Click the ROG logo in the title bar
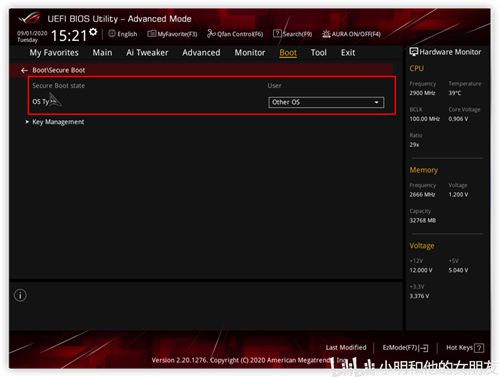This screenshot has width=500, height=377. pyautogui.click(x=30, y=18)
